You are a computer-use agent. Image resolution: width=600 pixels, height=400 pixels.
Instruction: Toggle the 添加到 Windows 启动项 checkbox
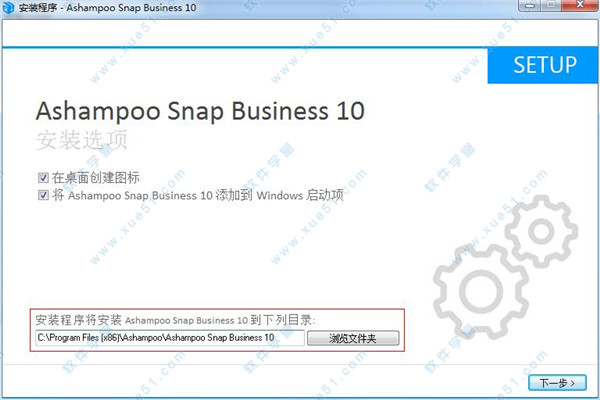point(43,195)
